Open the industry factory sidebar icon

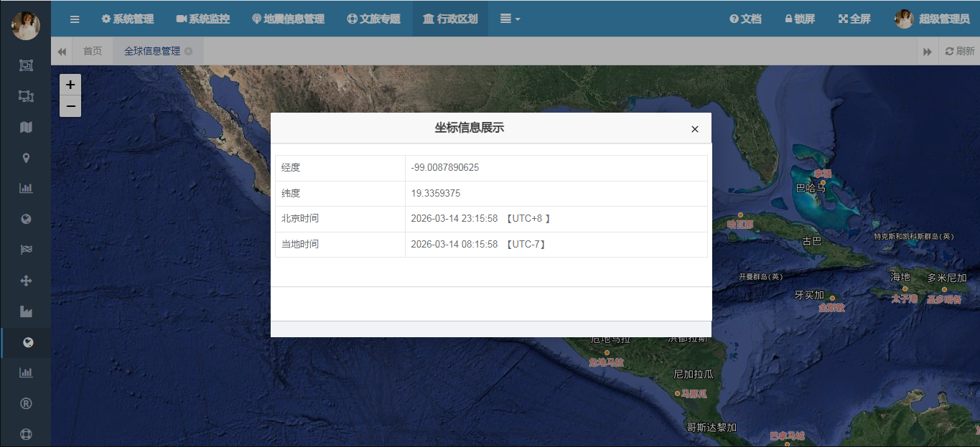click(26, 311)
